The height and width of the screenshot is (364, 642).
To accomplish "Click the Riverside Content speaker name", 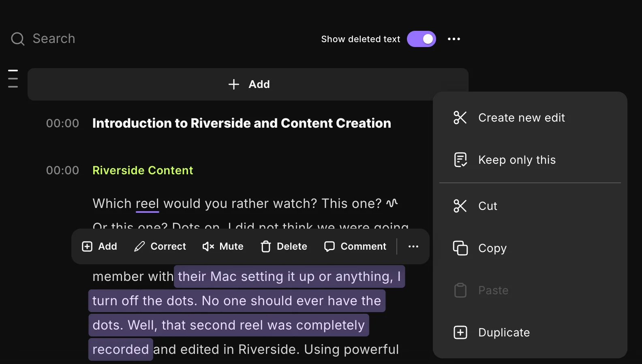I will point(143,170).
